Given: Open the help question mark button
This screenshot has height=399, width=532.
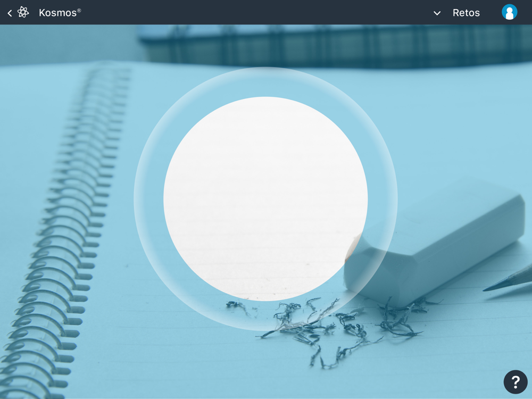Looking at the screenshot, I should click(x=516, y=381).
